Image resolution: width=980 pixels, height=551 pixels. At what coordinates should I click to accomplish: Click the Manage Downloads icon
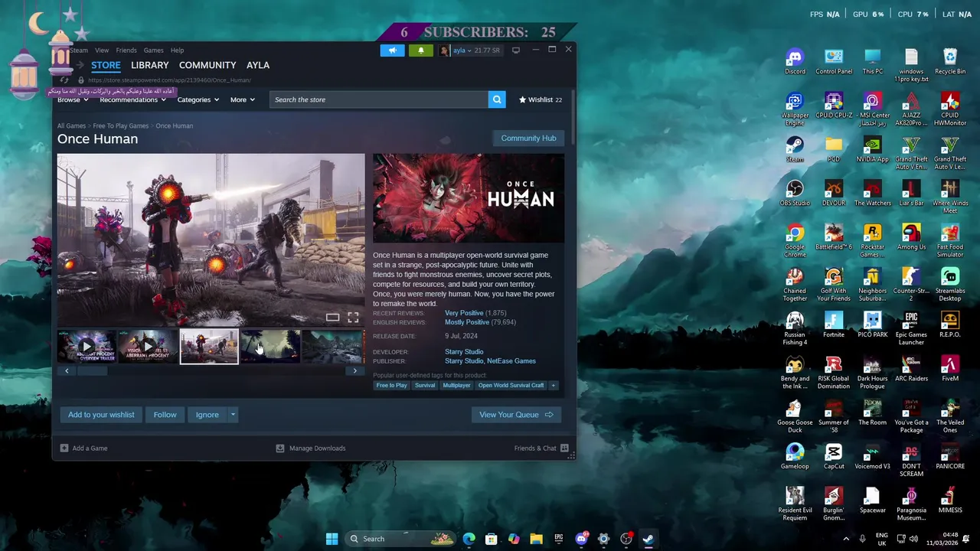(x=280, y=448)
